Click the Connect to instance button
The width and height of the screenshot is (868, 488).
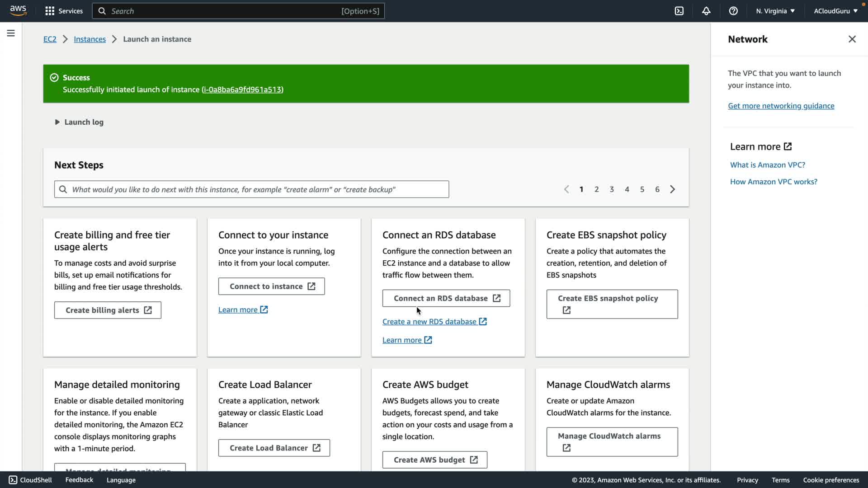271,286
